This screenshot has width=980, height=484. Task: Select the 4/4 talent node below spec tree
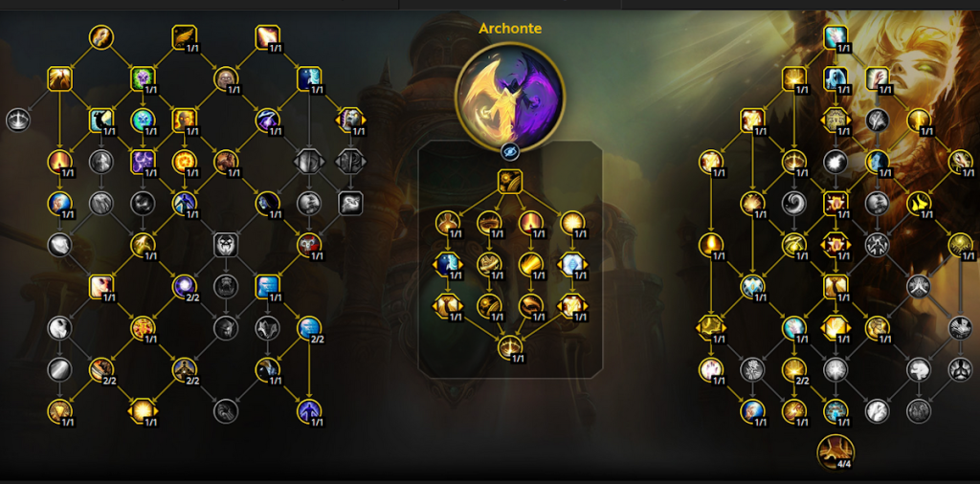pyautogui.click(x=835, y=452)
